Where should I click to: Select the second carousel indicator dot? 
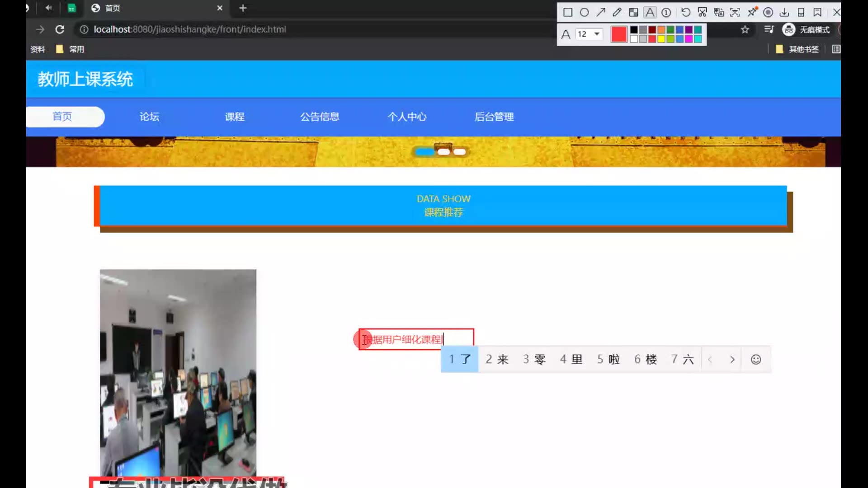[x=443, y=152]
